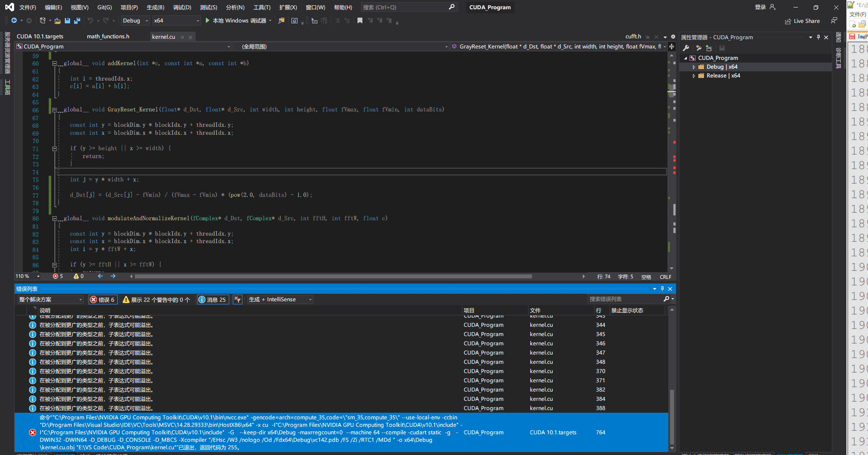Toggle the clear build filter icon in Error List
Screen dimensions: 868x455
(238, 300)
